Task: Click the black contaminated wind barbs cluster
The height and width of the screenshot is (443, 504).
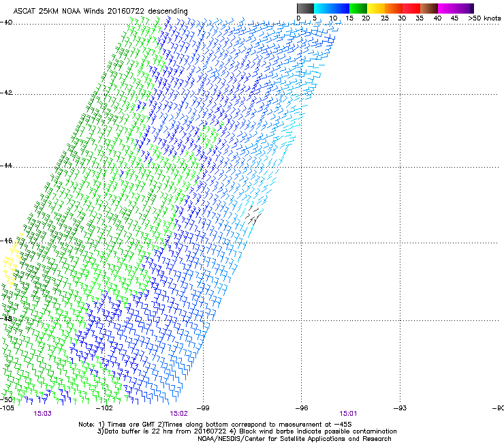Action: point(254,215)
